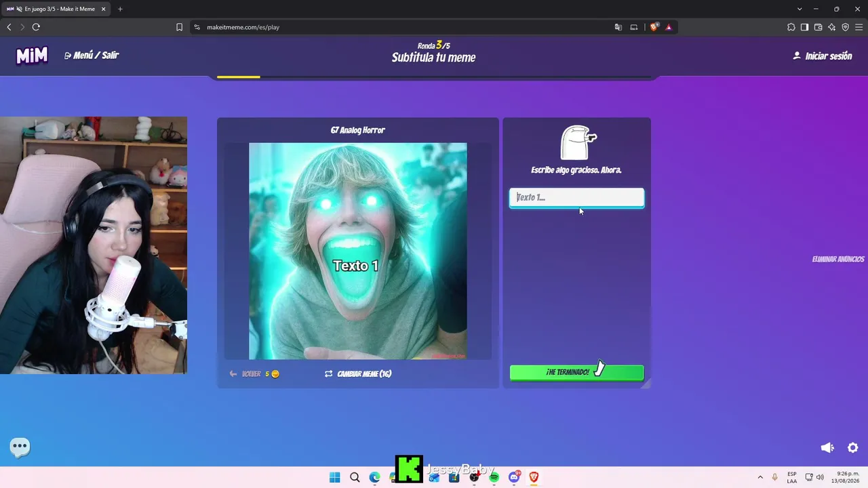The image size is (868, 488).
Task: Open the Menú / Salir option
Action: pos(92,56)
